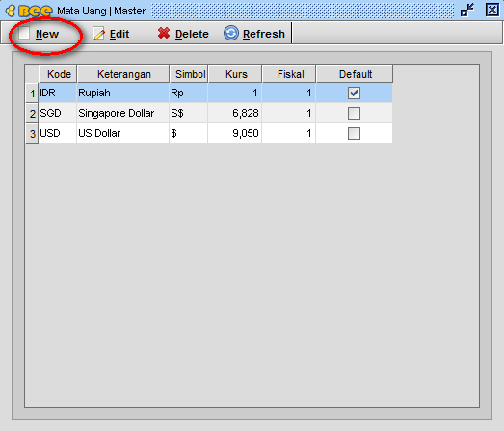
Task: Sort by the Keterangan column header
Action: pos(123,74)
